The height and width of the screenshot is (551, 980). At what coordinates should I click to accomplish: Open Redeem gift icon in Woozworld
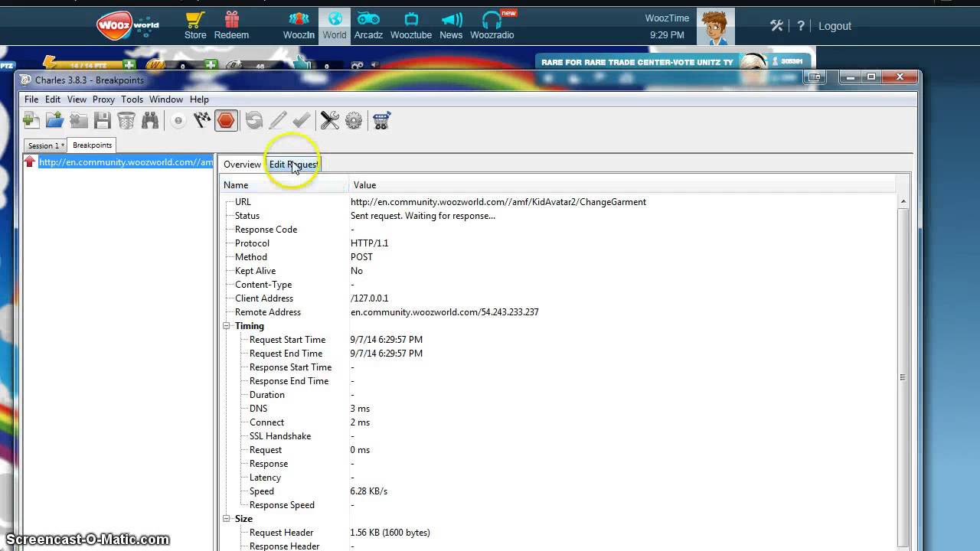[x=231, y=25]
